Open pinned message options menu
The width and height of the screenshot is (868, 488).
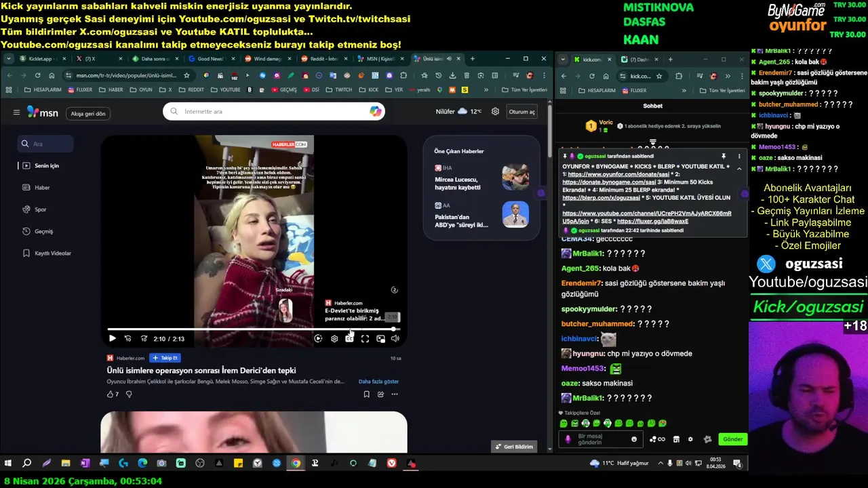tap(739, 157)
